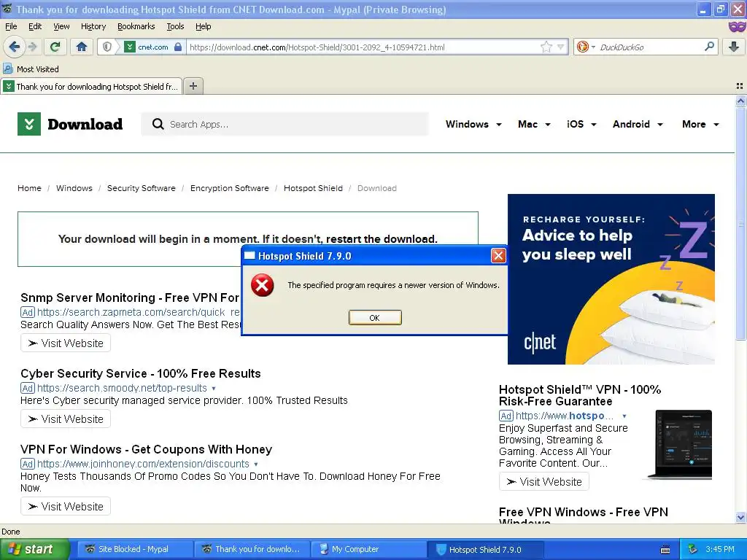Click the padlock site security icon
The image size is (747, 560).
coord(178,47)
